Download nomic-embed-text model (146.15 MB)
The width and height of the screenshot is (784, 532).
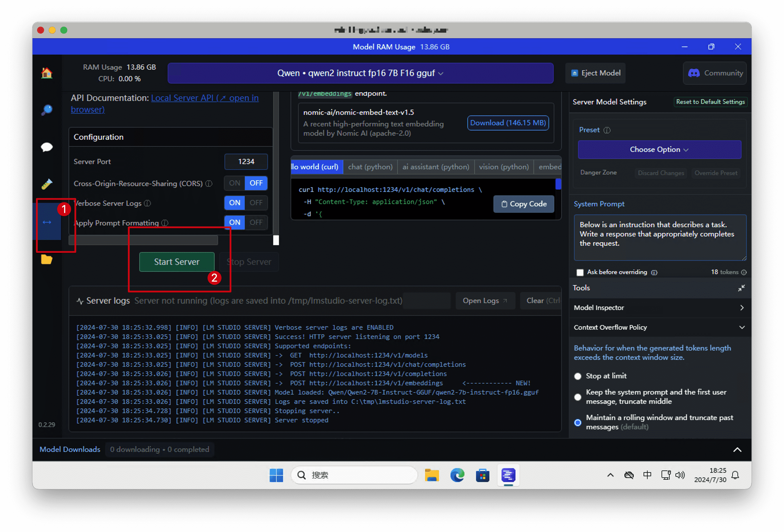click(508, 123)
